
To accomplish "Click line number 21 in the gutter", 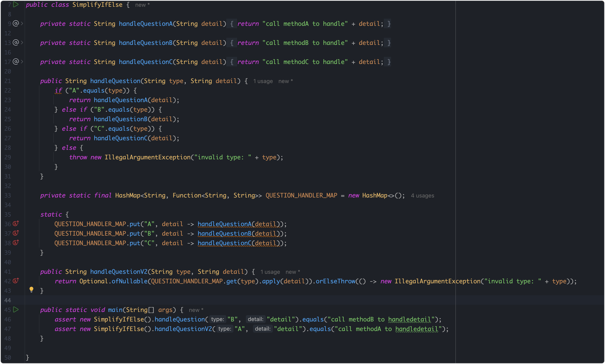I will [x=8, y=81].
